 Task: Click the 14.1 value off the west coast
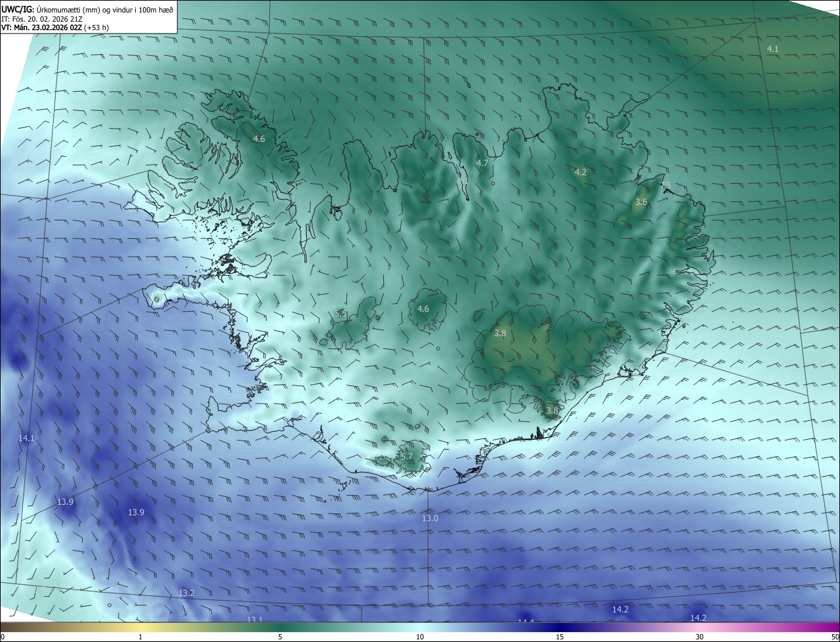click(27, 438)
